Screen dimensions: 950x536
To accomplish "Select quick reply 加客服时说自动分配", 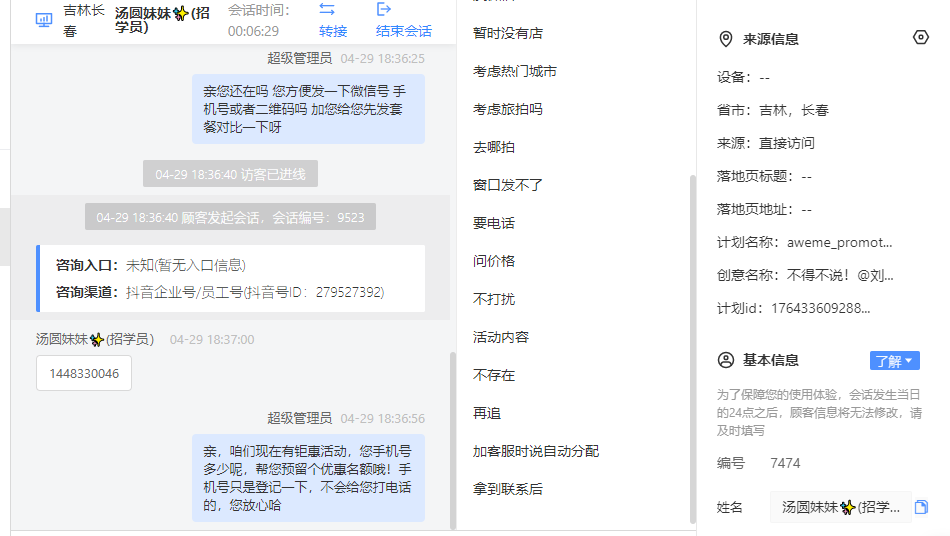I will (x=536, y=451).
